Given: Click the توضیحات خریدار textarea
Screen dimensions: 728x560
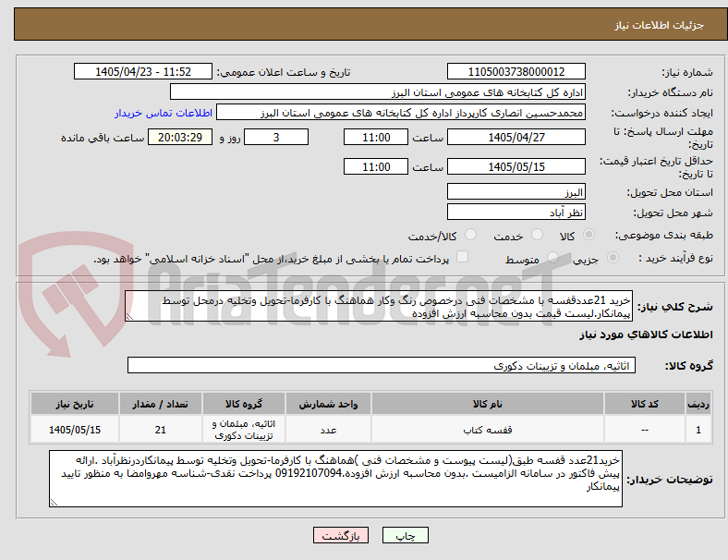Looking at the screenshot, I should [x=335, y=479].
